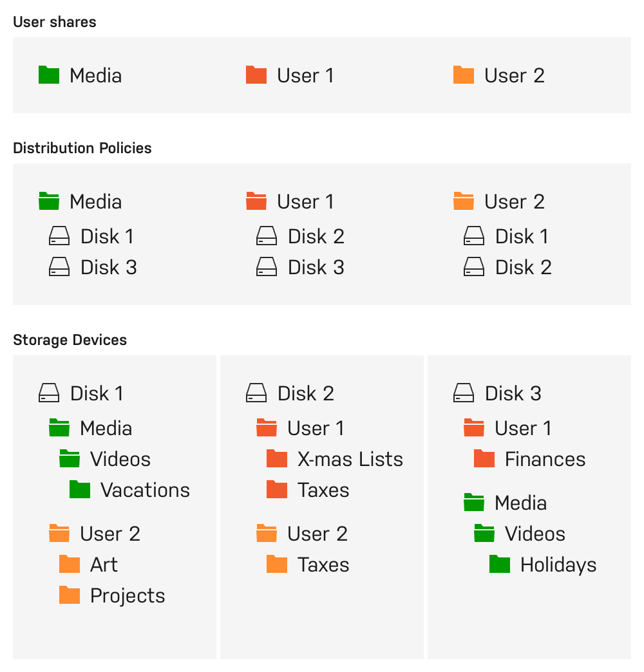Click the Vacations folder icon on Disk 1
This screenshot has width=644, height=672.
point(80,490)
